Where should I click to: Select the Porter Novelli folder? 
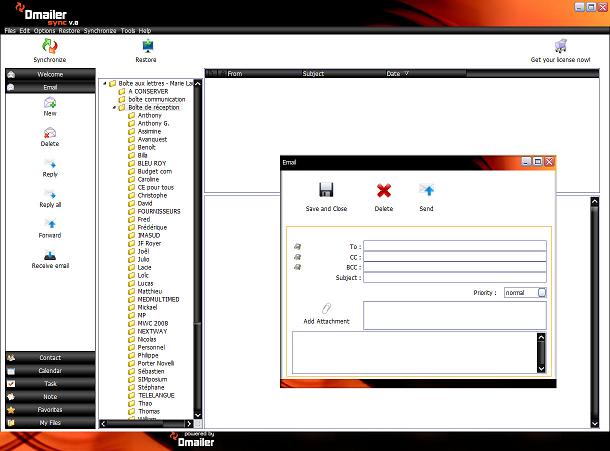click(x=156, y=363)
